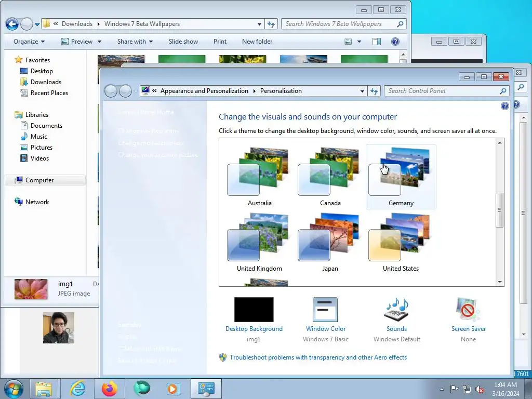Select the Videos library
This screenshot has height=399, width=532.
(39, 158)
